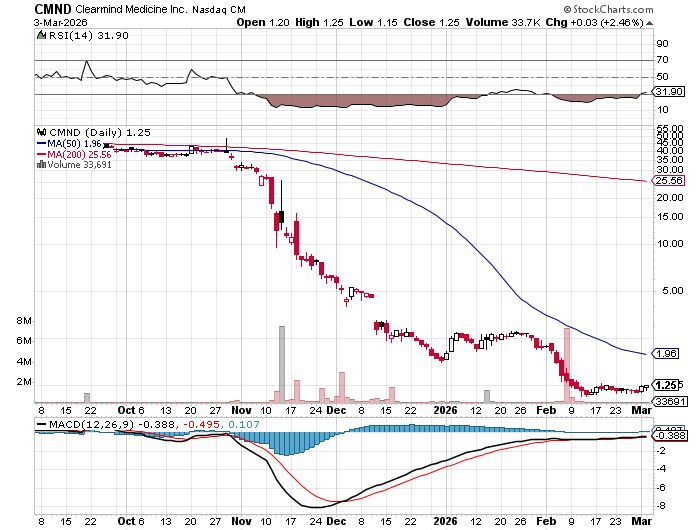The height and width of the screenshot is (530, 700).
Task: Click the MACD(12,26,9) legend label
Action: click(x=91, y=424)
